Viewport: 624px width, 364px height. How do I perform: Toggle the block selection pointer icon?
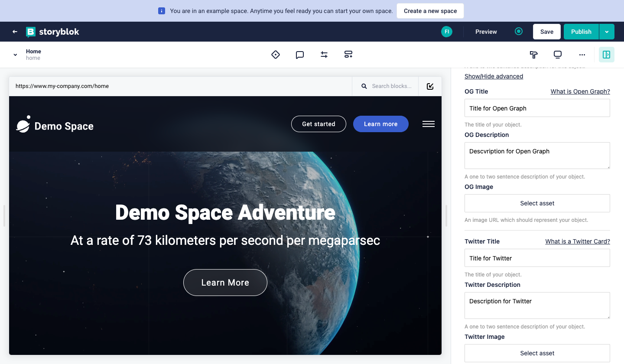click(430, 86)
